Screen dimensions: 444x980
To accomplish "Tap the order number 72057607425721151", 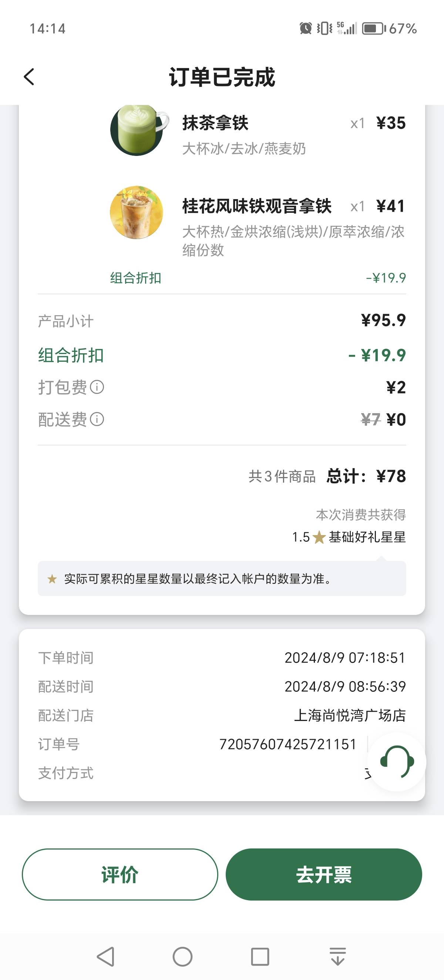I will click(288, 744).
